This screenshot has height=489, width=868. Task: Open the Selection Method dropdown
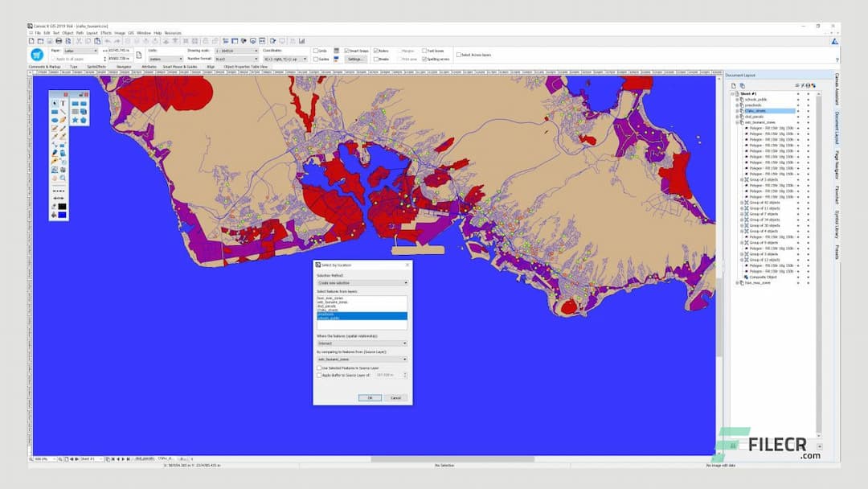click(361, 282)
